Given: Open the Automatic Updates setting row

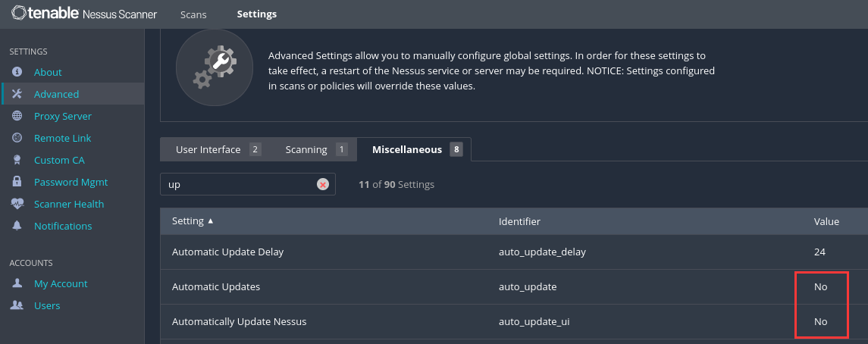Looking at the screenshot, I should pyautogui.click(x=514, y=286).
